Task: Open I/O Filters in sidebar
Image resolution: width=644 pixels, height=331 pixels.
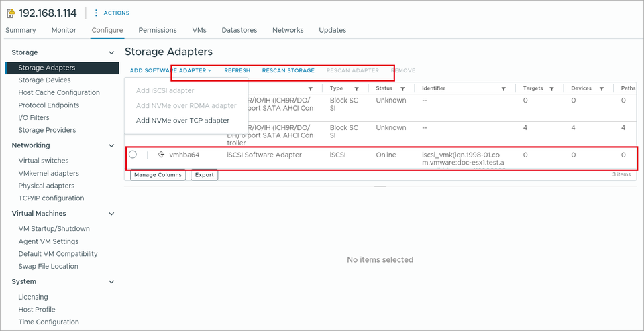Action: tap(34, 118)
